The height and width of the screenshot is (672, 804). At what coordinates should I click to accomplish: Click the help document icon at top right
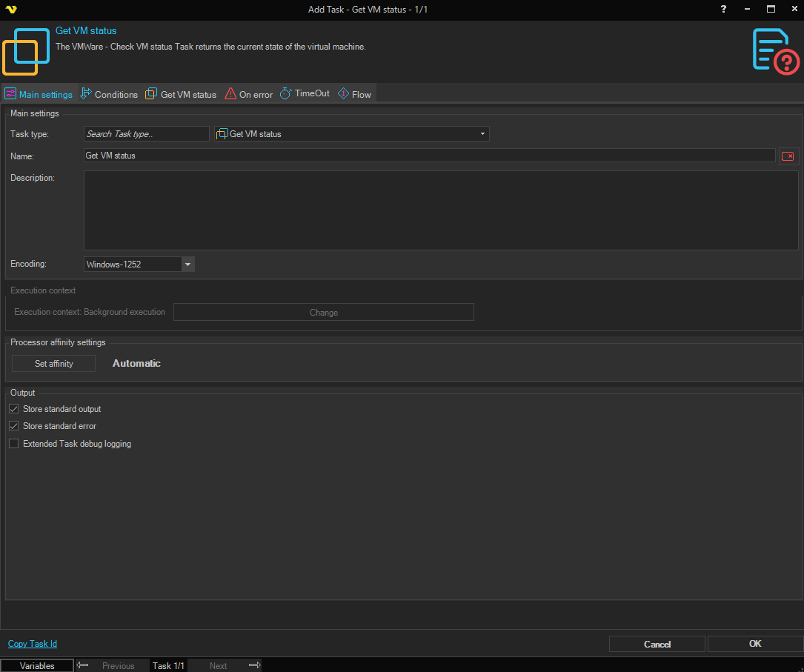pos(776,50)
